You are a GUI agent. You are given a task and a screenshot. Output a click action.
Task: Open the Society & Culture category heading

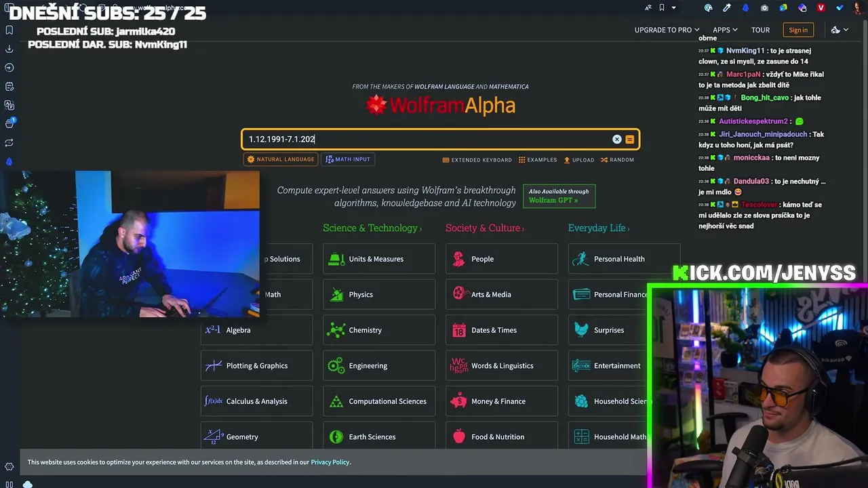tap(485, 228)
